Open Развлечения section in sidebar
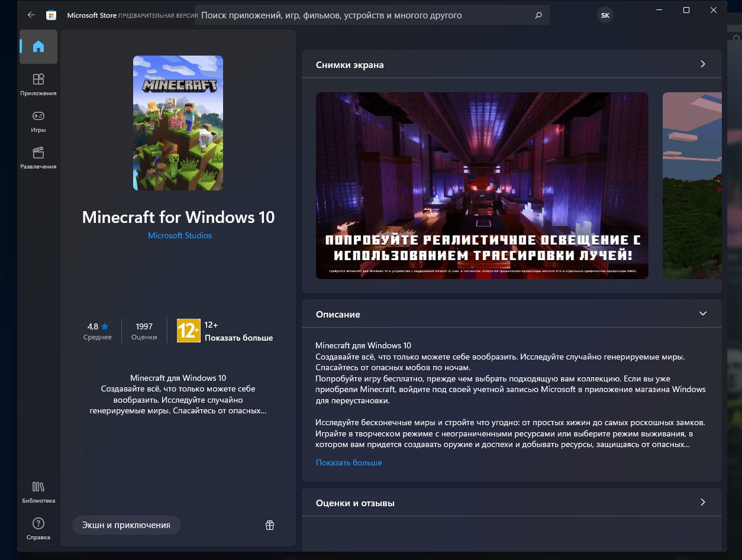 38,158
